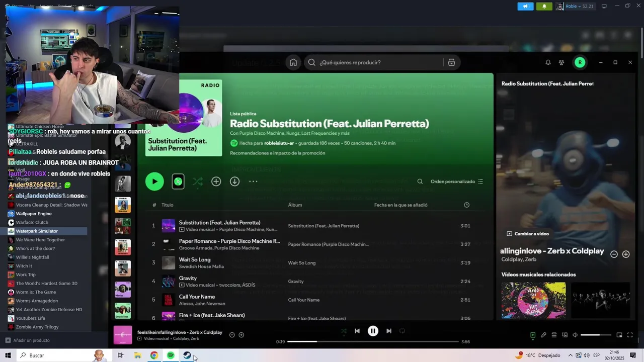Viewport: 644px width, 362px height.
Task: Open Friend Activity people icon
Action: 561,62
